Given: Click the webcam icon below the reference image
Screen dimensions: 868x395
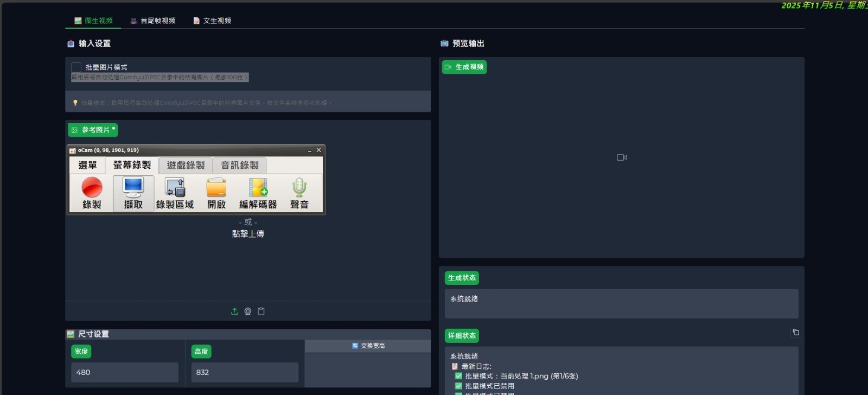Looking at the screenshot, I should click(x=248, y=311).
